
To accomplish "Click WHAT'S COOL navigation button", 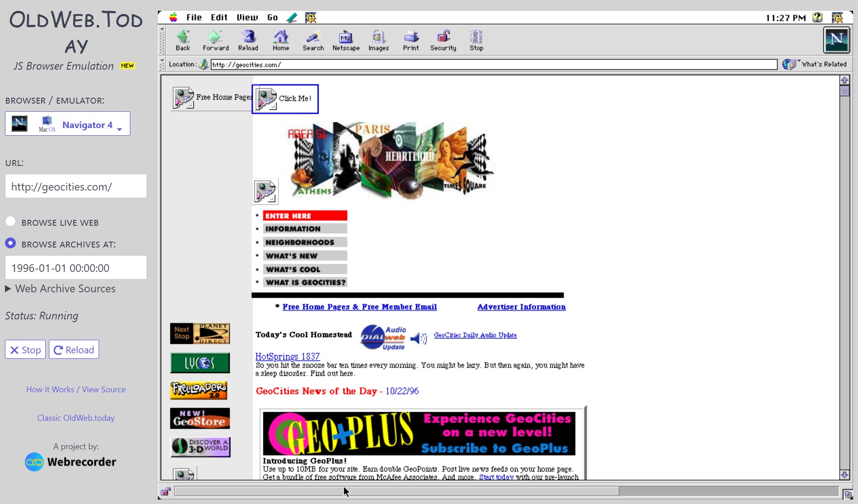I will pos(305,269).
